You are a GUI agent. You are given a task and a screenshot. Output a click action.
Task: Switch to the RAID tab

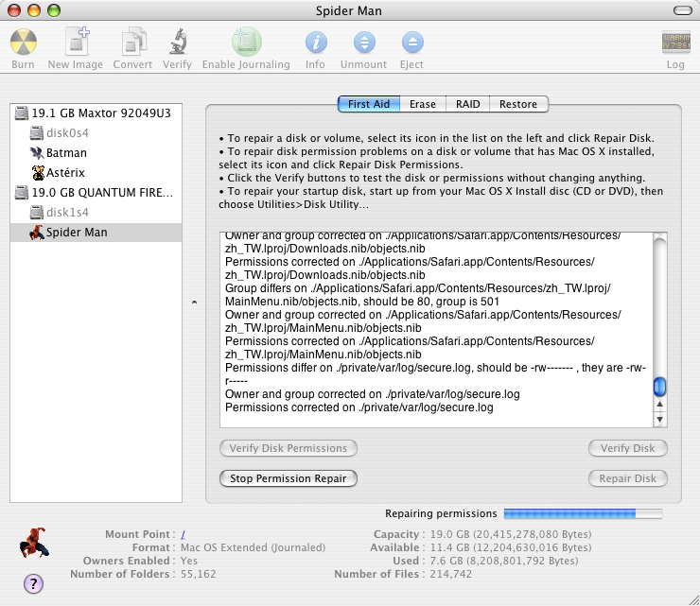(468, 104)
